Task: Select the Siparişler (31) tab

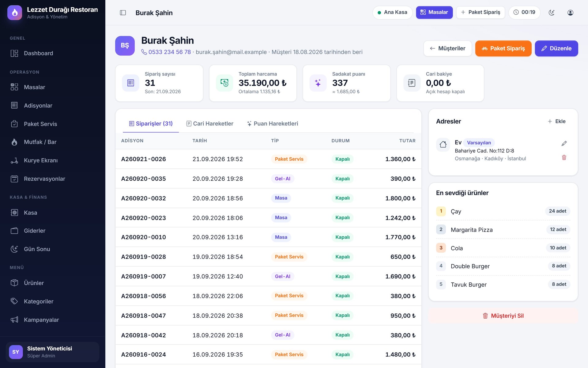Action: [151, 124]
